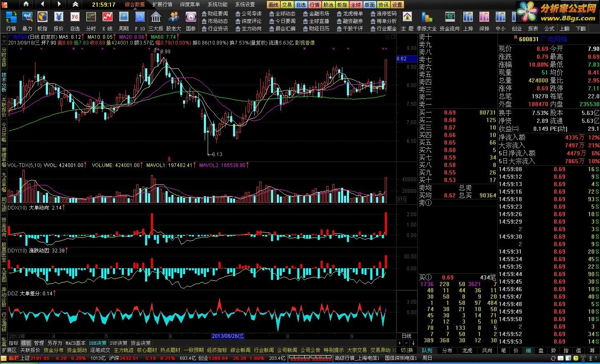Image resolution: width=600 pixels, height=364 pixels.
Task: Toggle the 日线 period selector
Action: pos(406,336)
